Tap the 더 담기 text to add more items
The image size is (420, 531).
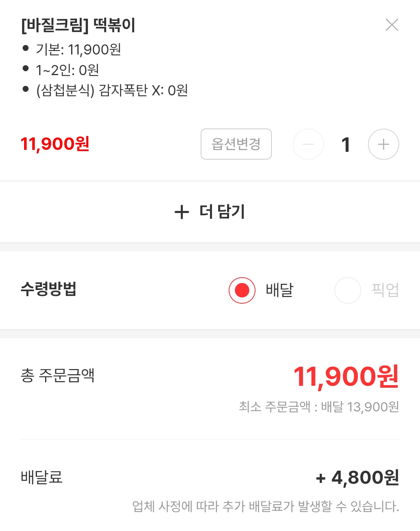tap(222, 212)
